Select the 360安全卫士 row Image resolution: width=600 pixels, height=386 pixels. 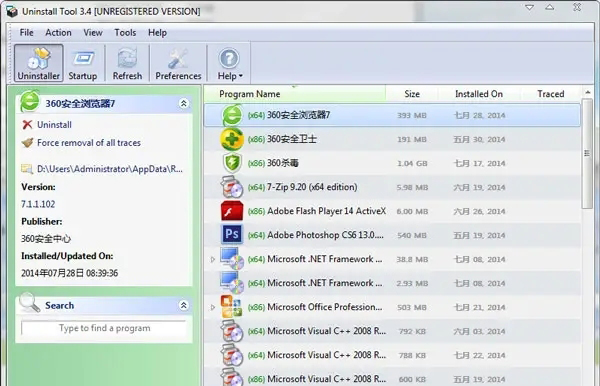tap(392, 139)
